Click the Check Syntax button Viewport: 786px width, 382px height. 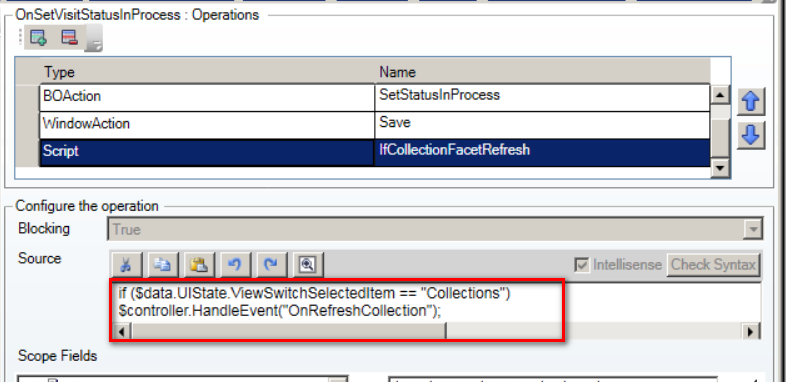[713, 264]
